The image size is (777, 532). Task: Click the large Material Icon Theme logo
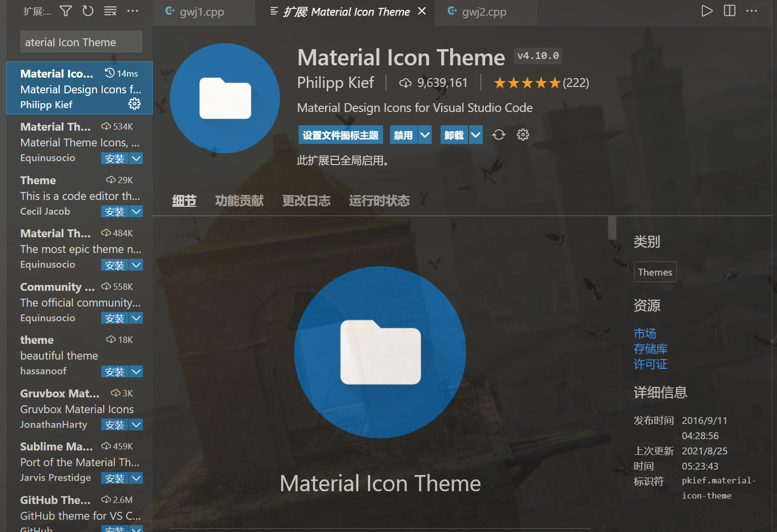pos(225,98)
